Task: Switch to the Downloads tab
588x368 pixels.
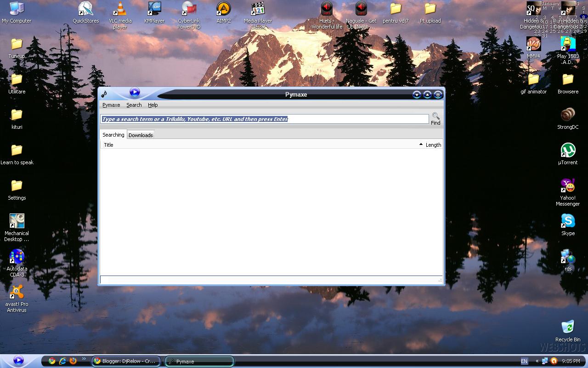Action: tap(141, 135)
